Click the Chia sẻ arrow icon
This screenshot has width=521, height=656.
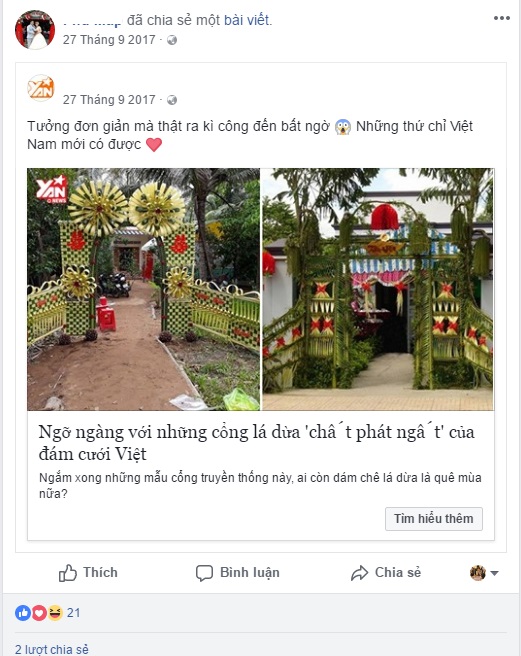[359, 573]
